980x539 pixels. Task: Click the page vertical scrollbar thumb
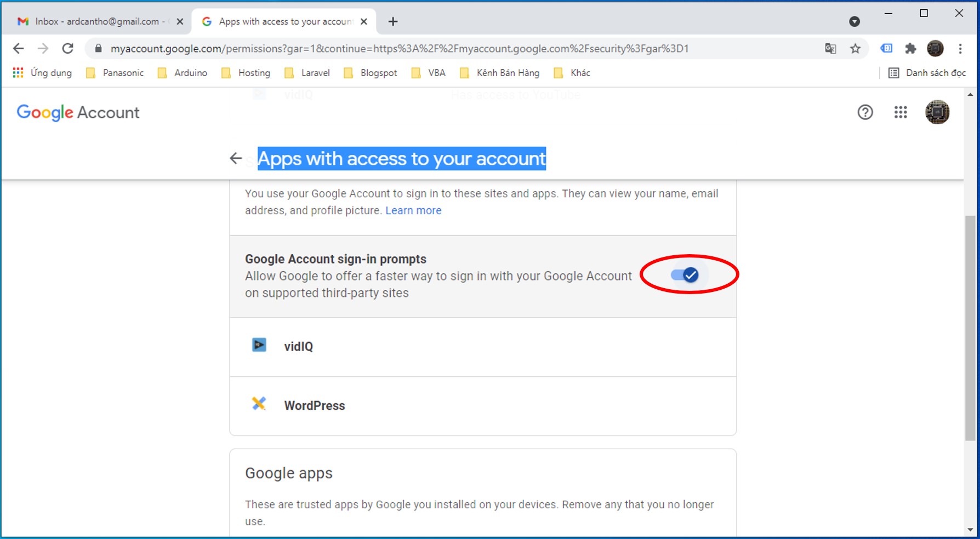(x=970, y=328)
